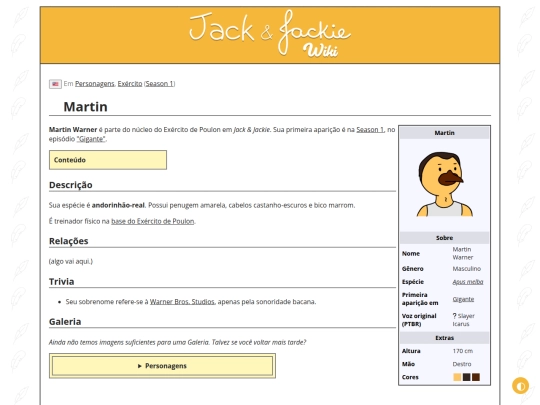Viewport: 540px width, 405px height.
Task: Open the "Gigante" episode link in intro
Action: pyautogui.click(x=91, y=139)
